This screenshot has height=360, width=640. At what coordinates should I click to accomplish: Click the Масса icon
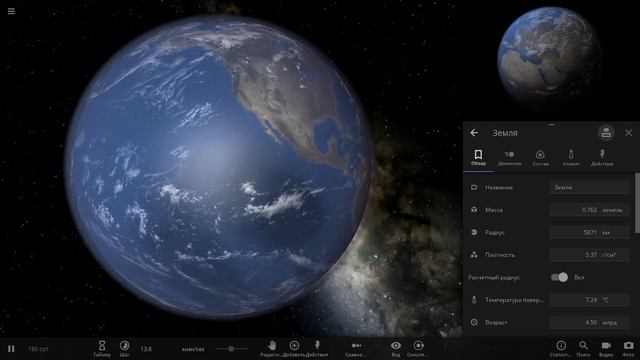tap(474, 210)
